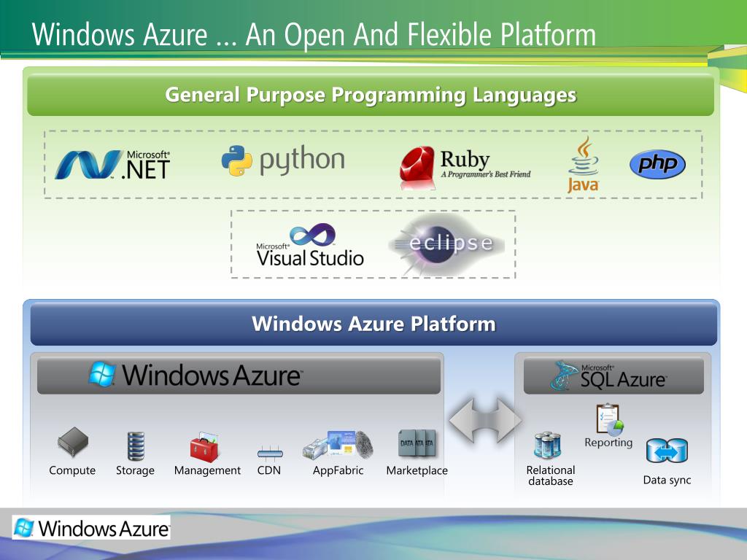747x560 pixels.
Task: Click the 'python' wordmark text
Action: pos(302,161)
